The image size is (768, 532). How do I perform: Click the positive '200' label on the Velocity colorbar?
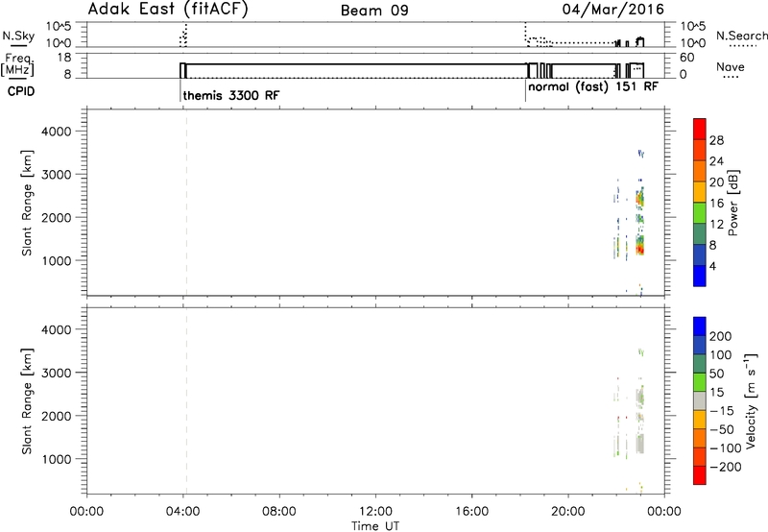coord(721,336)
